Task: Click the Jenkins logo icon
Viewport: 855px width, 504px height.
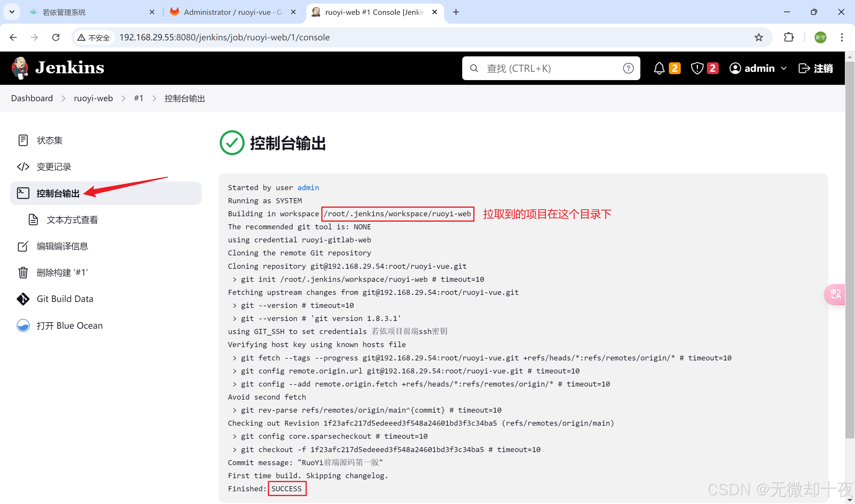Action: pos(20,68)
